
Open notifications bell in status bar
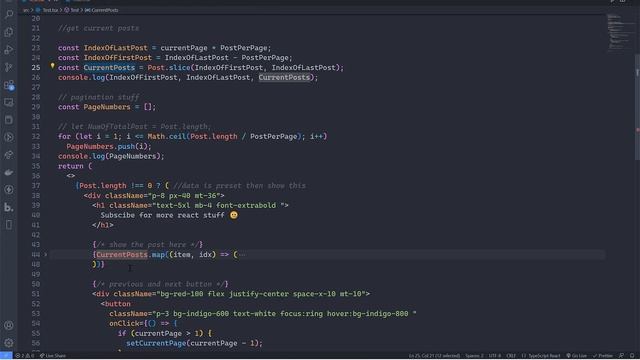click(x=632, y=356)
